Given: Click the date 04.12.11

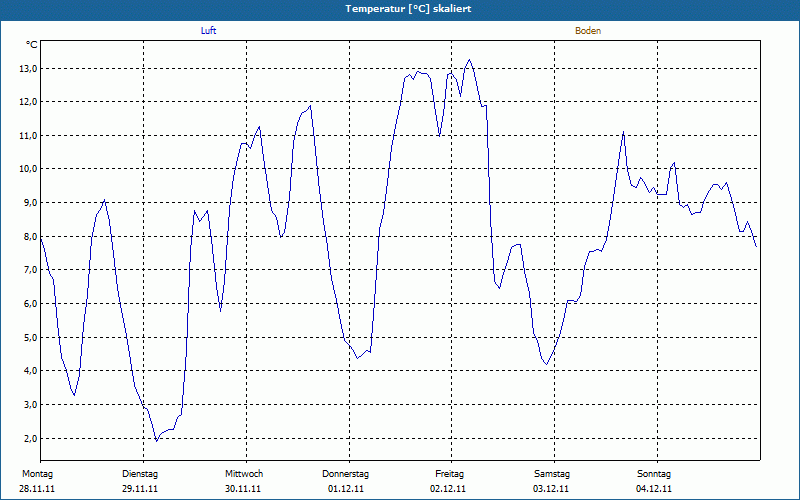Looking at the screenshot, I should [654, 489].
